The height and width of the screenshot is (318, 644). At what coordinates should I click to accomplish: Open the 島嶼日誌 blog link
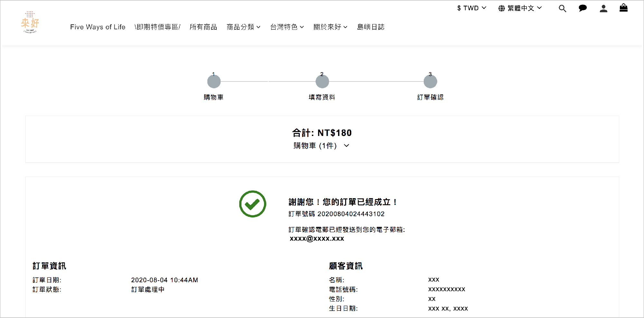click(371, 27)
